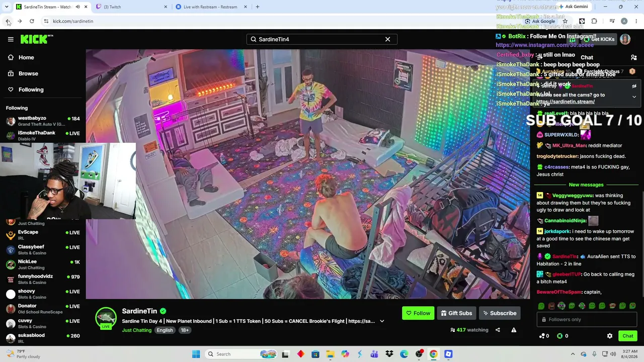Open the Chrome profile avatar
This screenshot has height=362, width=644.
[x=624, y=21]
